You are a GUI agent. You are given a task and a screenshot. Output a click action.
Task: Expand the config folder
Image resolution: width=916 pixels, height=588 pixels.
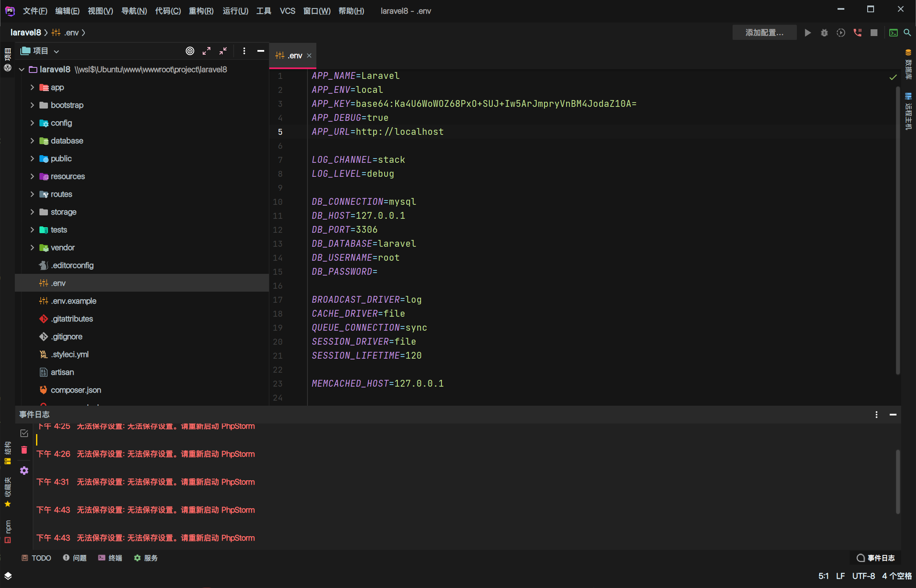32,123
